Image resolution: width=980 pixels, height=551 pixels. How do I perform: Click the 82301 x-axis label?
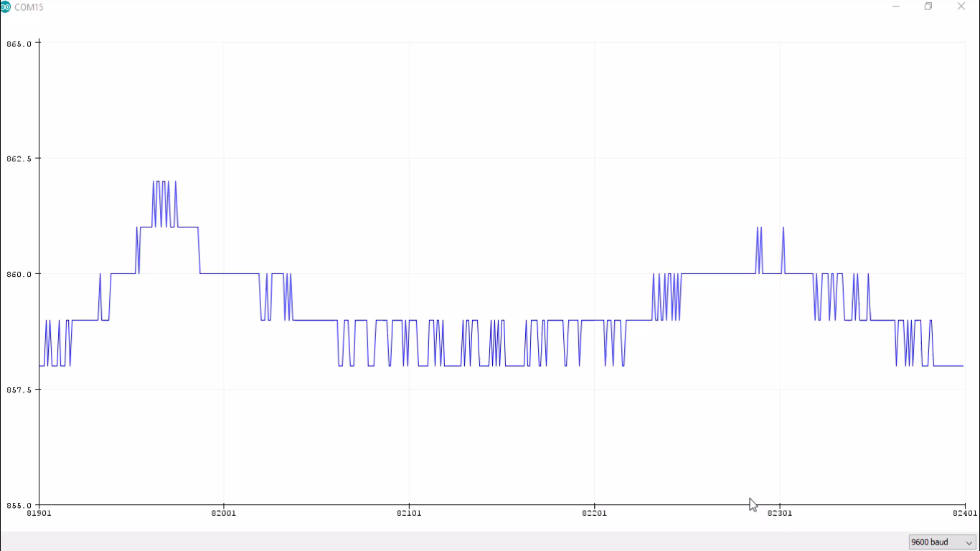(x=780, y=513)
